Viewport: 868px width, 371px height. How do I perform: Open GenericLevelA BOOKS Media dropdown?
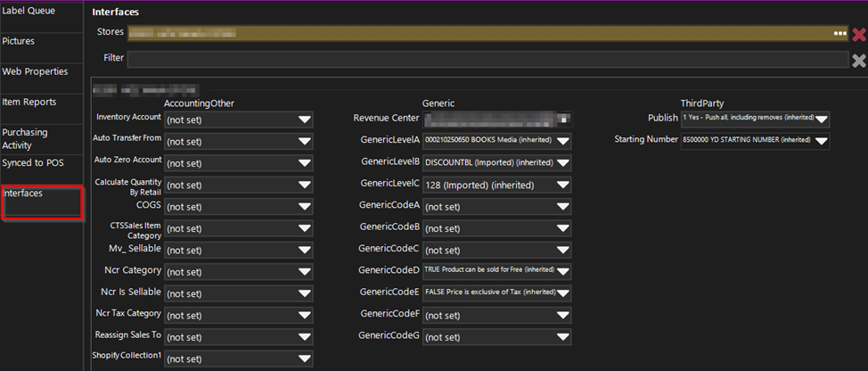click(x=497, y=141)
